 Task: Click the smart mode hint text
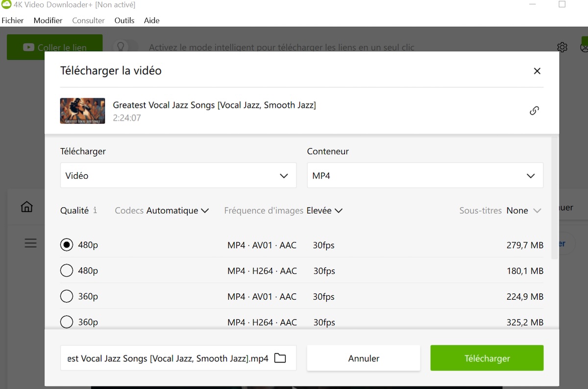[x=282, y=48]
